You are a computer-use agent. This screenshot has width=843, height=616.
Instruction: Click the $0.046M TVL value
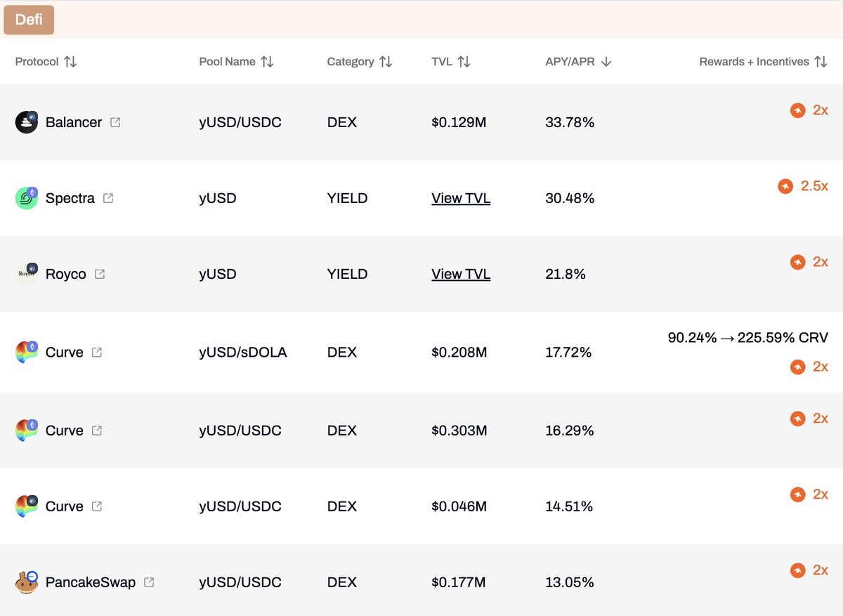tap(459, 506)
